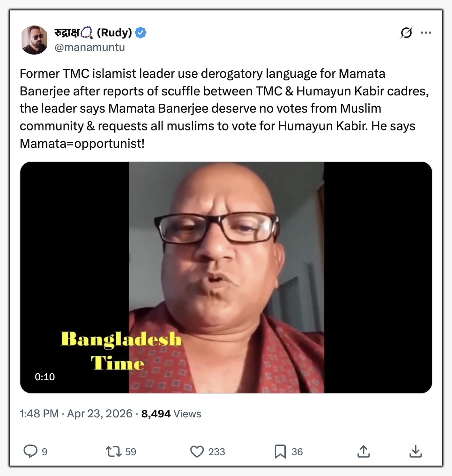Click the 36 bookmarks count
This screenshot has width=452, height=476.
[x=297, y=452]
